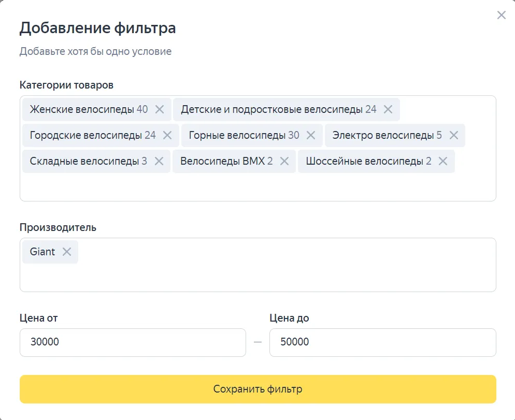
Task: Click the Шоссейные велосипеды 2 tag text
Action: 368,161
